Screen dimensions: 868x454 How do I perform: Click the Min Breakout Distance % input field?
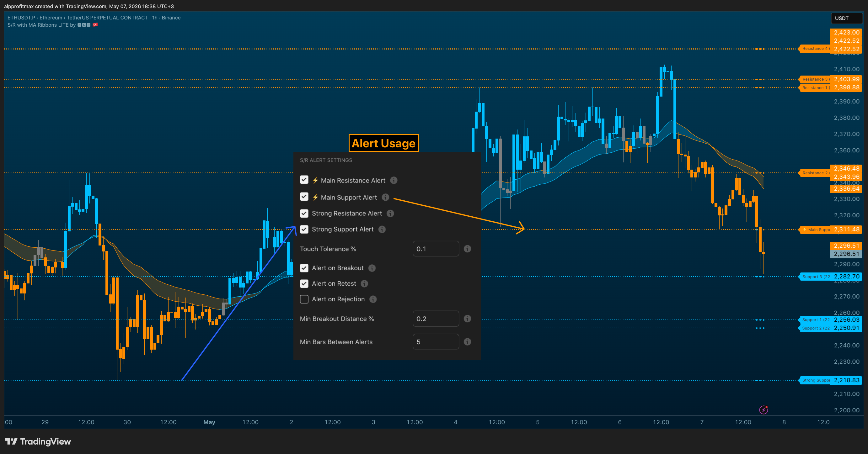point(436,318)
